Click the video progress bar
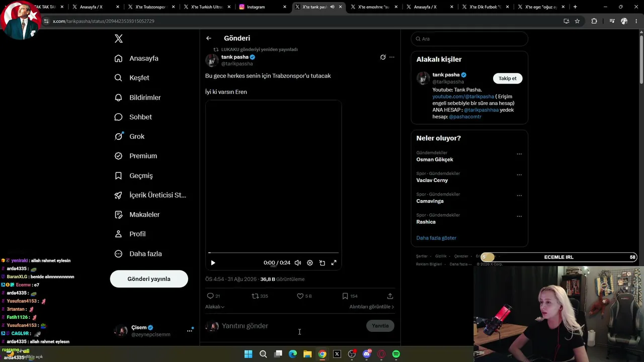The image size is (644, 362). (274, 253)
